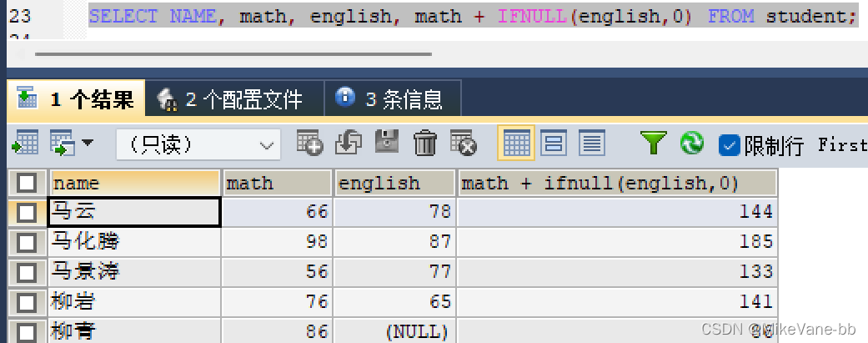Screen dimensions: 868x343
Task: Sort by the name column header
Action: tap(134, 183)
